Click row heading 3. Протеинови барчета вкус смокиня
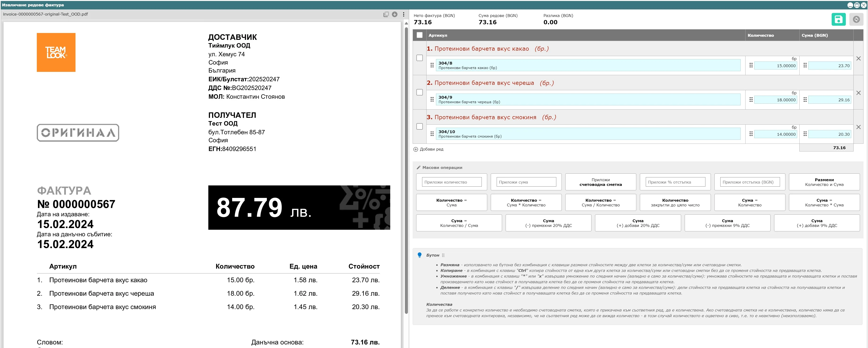 coord(491,118)
